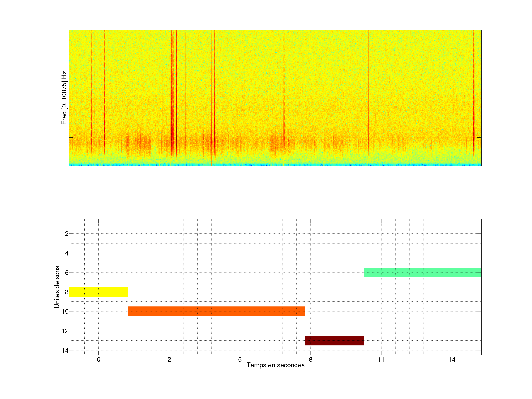Click the blue band at spectrogram bottom
This screenshot has height=399, width=532.
[x=275, y=165]
